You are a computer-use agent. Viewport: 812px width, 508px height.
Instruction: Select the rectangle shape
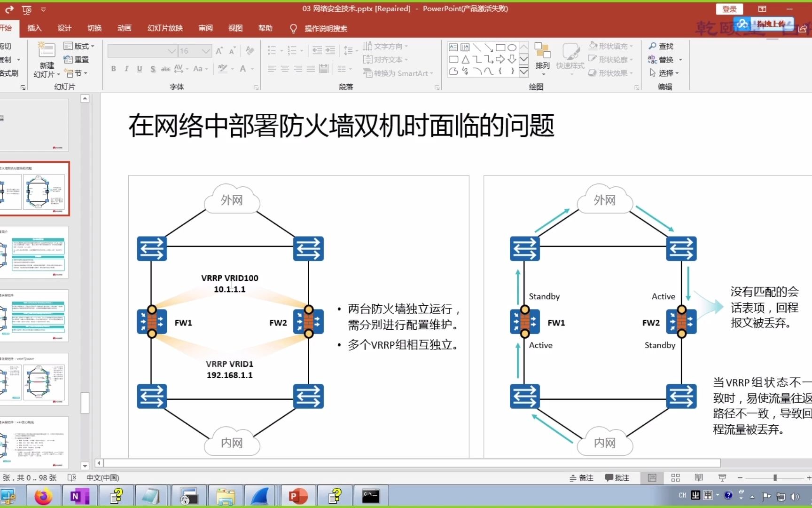(x=500, y=47)
